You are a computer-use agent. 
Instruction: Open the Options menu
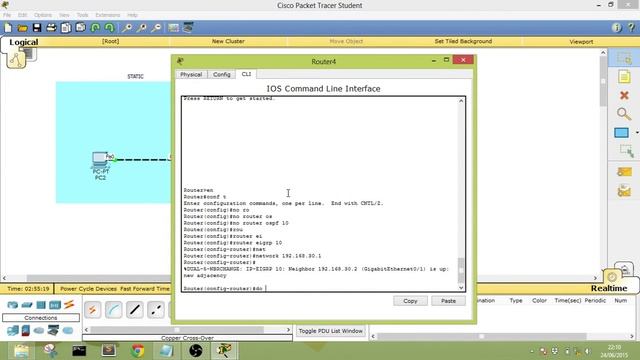point(43,15)
